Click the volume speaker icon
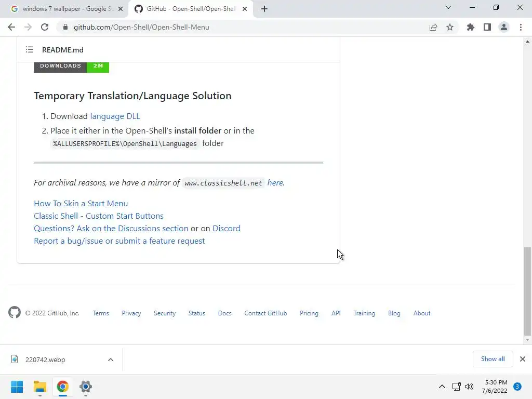The width and height of the screenshot is (532, 399). (x=469, y=387)
